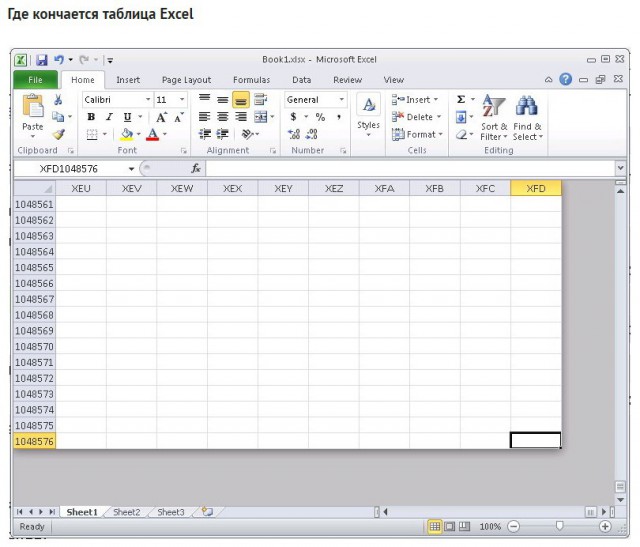640x547 pixels.
Task: Click the Save icon in quick access toolbar
Action: tap(42, 60)
